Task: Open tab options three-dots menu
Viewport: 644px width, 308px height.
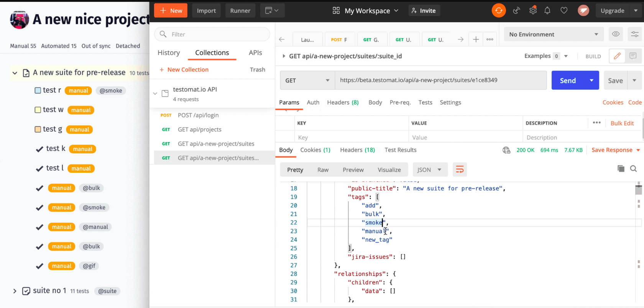Action: [490, 39]
